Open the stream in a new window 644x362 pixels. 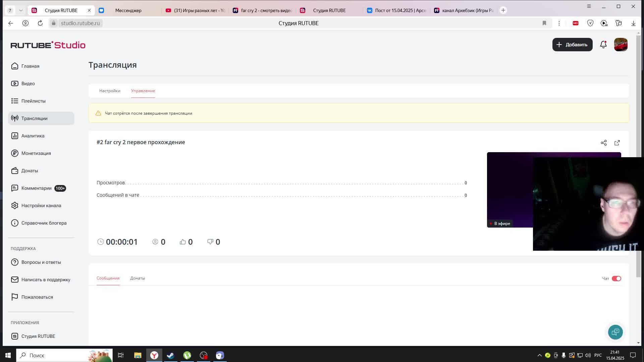[617, 143]
